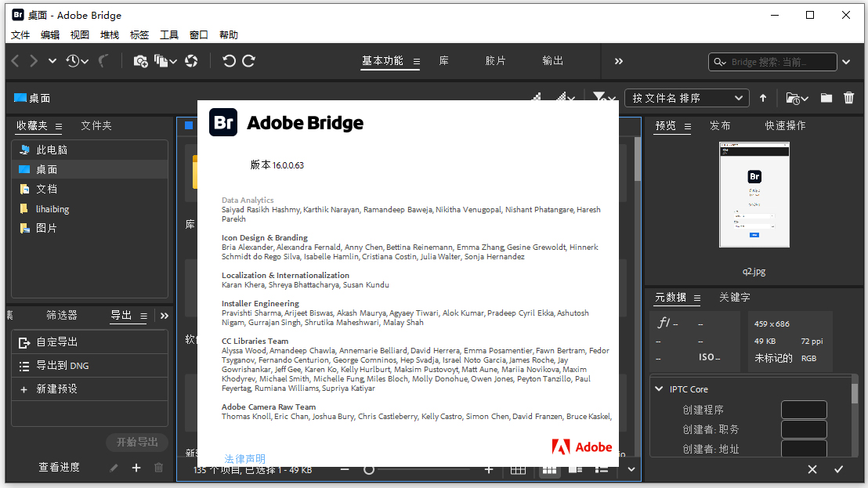The image size is (868, 488).
Task: Create a new folder from the toolbar
Action: point(826,98)
